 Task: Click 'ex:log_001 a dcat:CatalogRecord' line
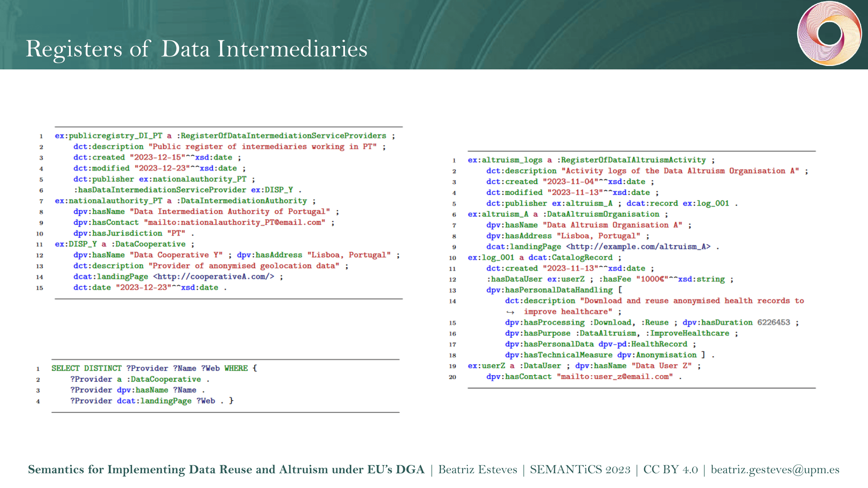pos(545,258)
